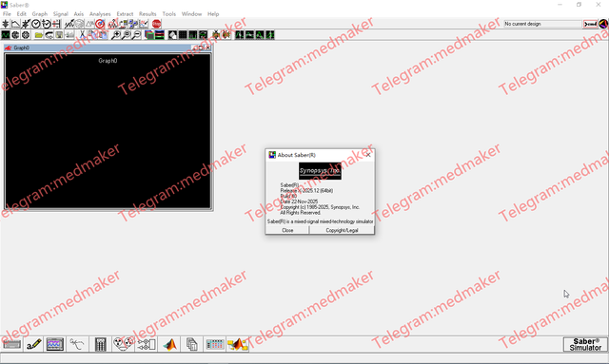Open the pencil annotation tool in bottom bar
The height and width of the screenshot is (364, 609).
click(x=33, y=344)
